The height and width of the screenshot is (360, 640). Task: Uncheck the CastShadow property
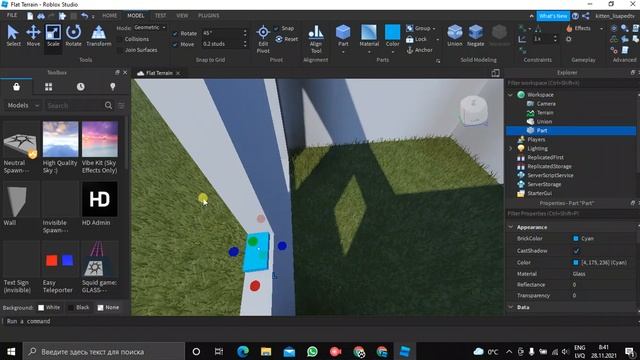(x=576, y=251)
